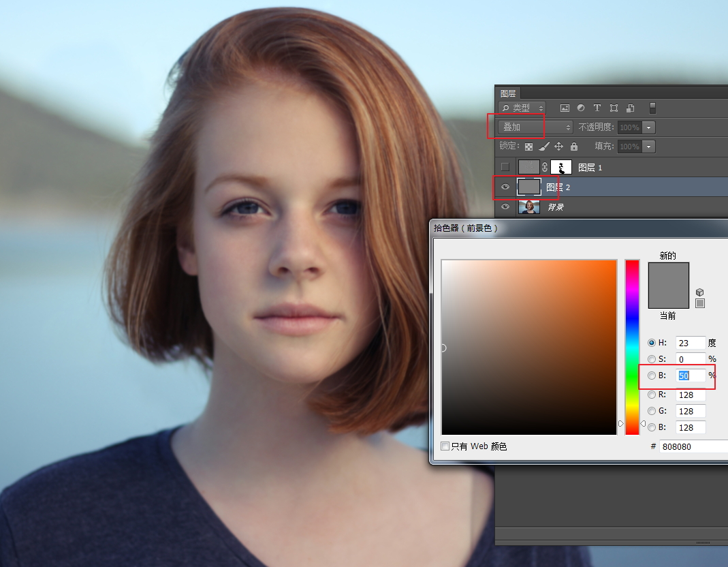Open the 填充 fill arrow dropdown
The image size is (728, 567).
[648, 147]
